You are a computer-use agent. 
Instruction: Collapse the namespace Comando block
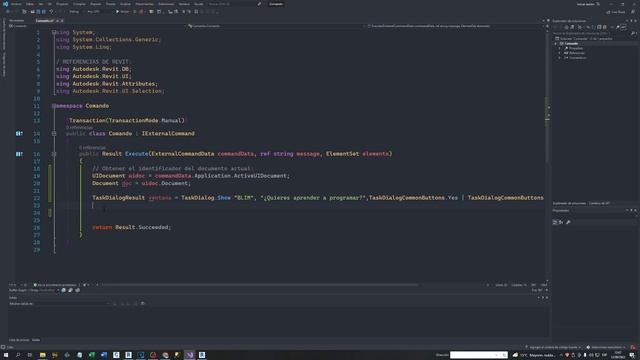pos(54,106)
